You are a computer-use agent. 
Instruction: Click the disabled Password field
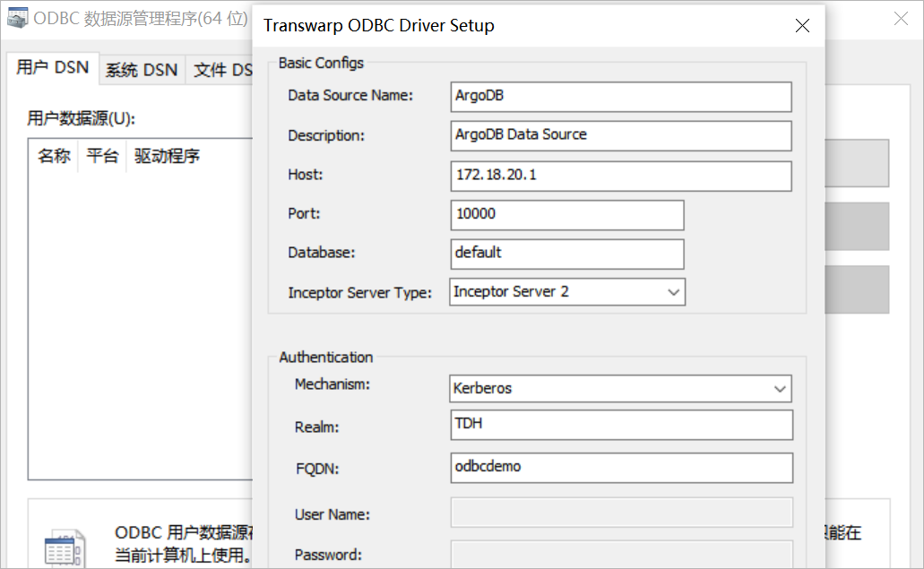click(622, 555)
